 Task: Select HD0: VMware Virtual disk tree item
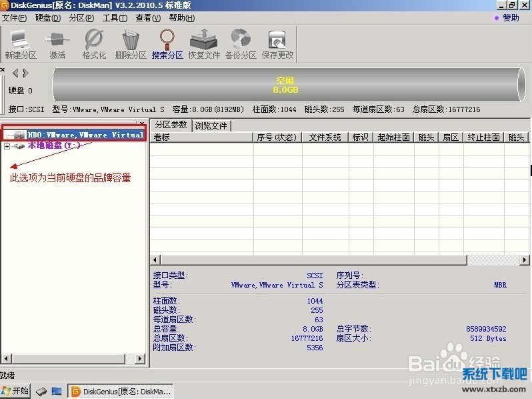85,135
